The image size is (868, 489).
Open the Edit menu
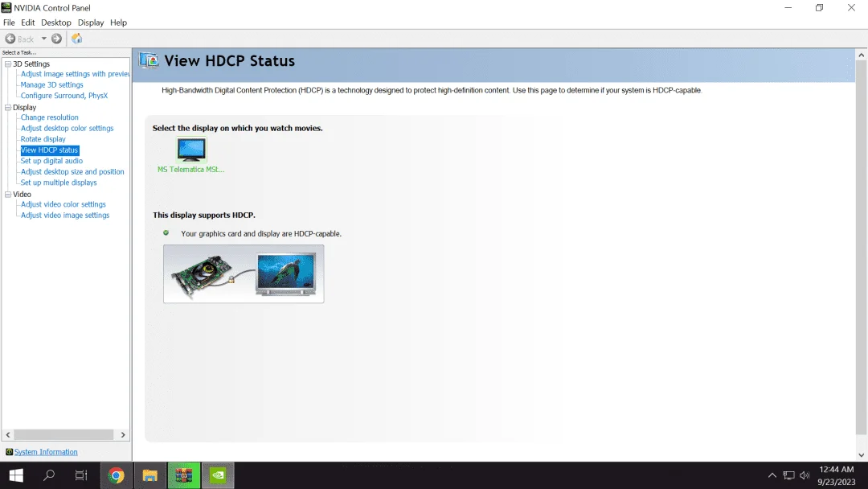coord(27,23)
